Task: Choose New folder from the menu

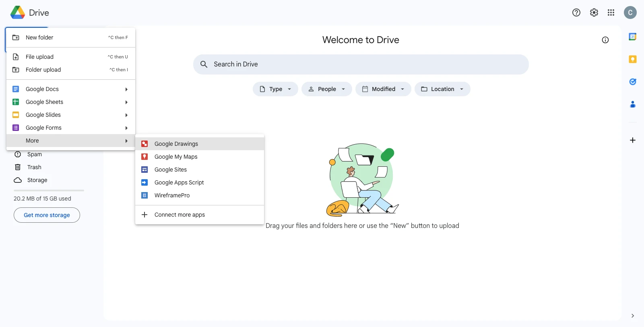Action: click(71, 37)
